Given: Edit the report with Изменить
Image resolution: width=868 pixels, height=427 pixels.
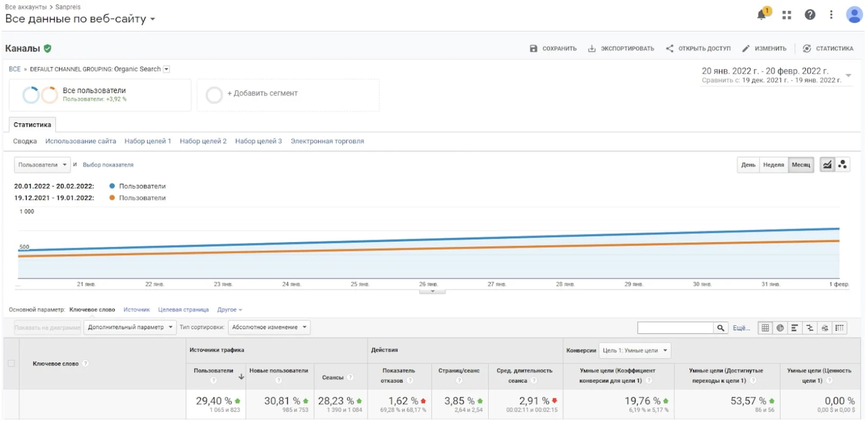Looking at the screenshot, I should tap(764, 48).
